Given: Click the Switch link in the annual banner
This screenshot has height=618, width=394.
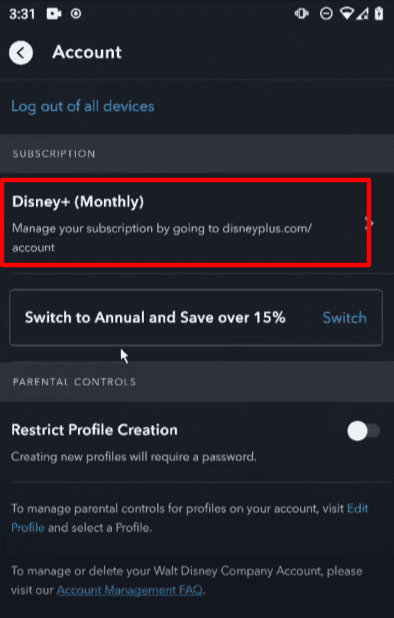Looking at the screenshot, I should pos(345,318).
